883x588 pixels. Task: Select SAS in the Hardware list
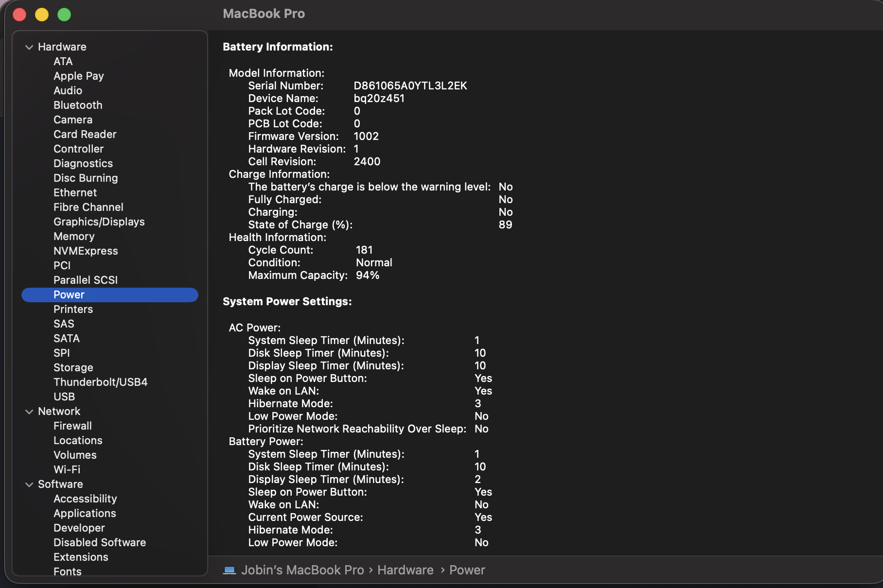click(64, 324)
